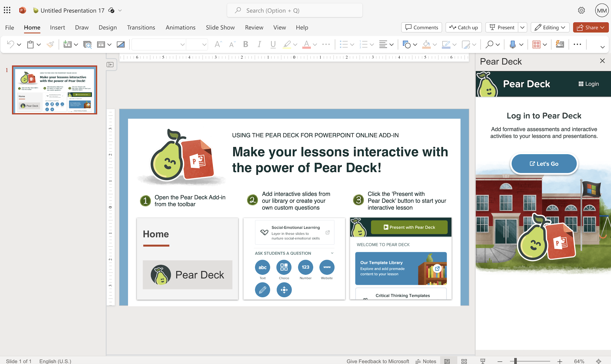Image resolution: width=611 pixels, height=364 pixels.
Task: Open Designer using the lightning icon
Action: 560,44
